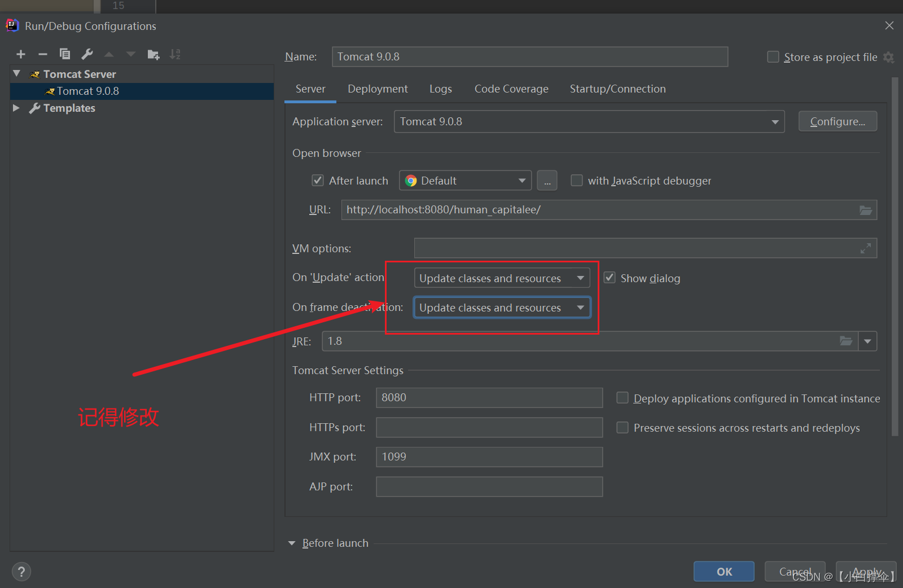
Task: Click the HTTPs port field
Action: click(x=489, y=428)
